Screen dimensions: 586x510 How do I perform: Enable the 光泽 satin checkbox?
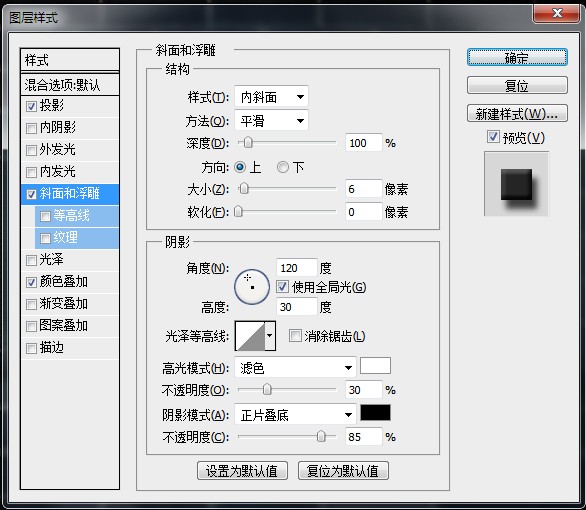click(x=31, y=260)
